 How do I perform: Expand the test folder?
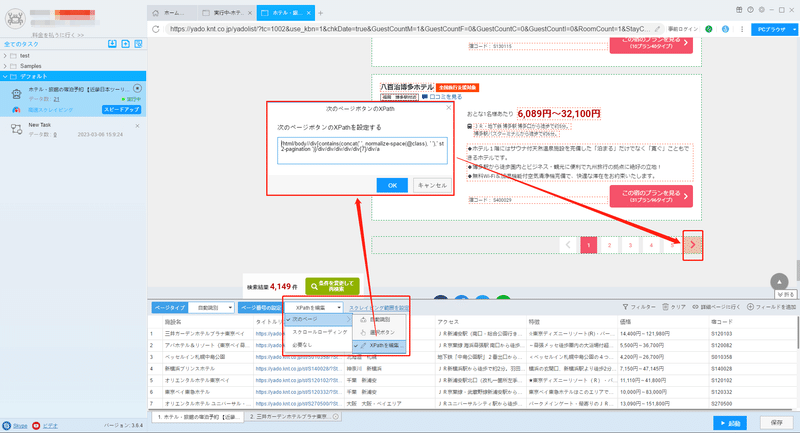pos(5,56)
